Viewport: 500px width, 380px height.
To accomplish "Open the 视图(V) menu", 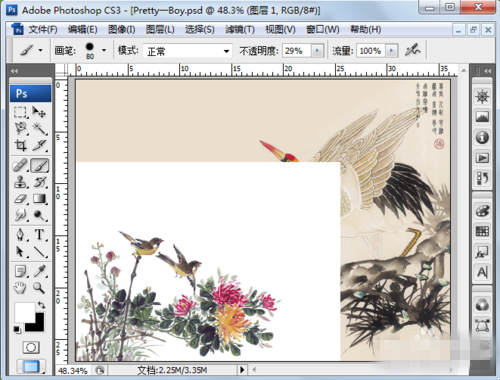I will click(280, 30).
